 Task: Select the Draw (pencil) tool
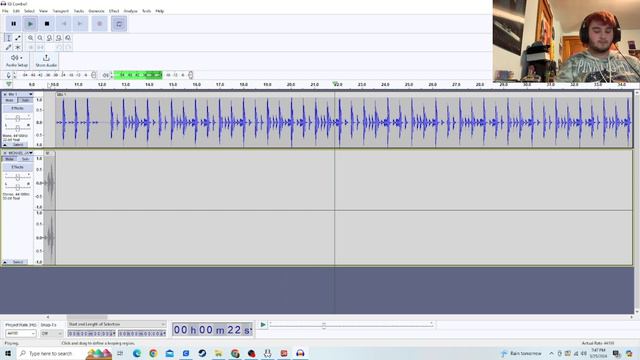(x=8, y=47)
